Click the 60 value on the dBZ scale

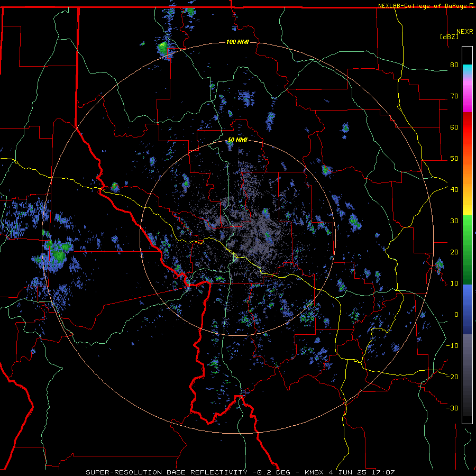pyautogui.click(x=454, y=127)
